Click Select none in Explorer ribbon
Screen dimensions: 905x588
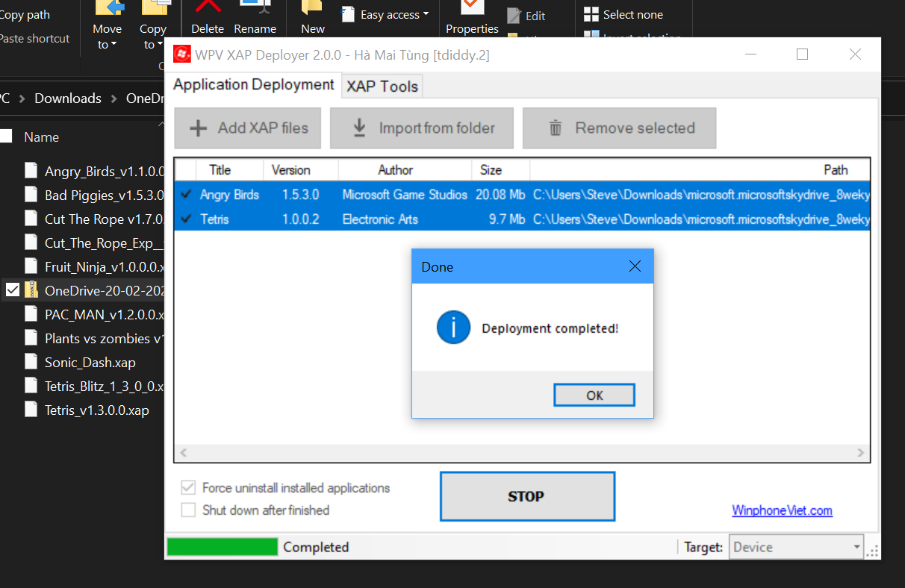point(623,14)
